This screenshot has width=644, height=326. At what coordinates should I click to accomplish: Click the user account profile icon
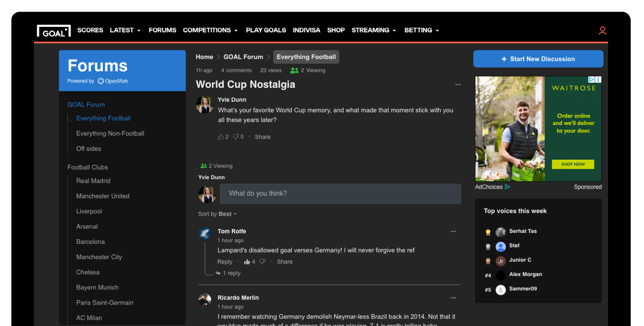(x=602, y=31)
